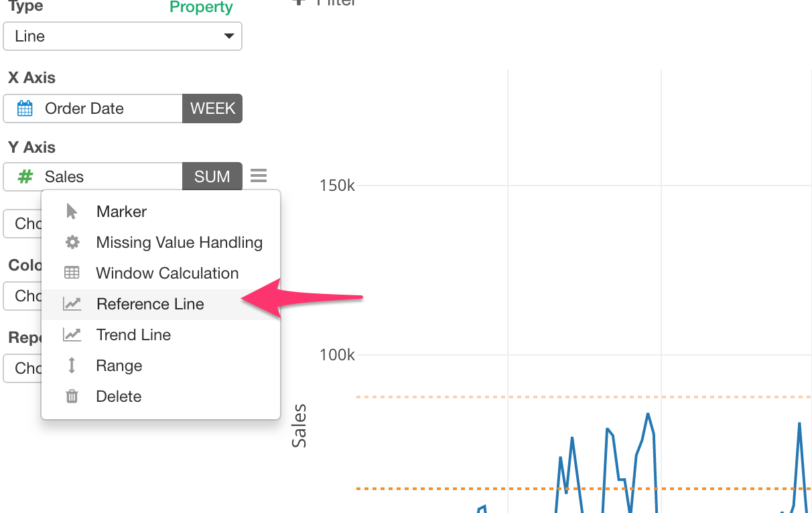The height and width of the screenshot is (513, 812).
Task: Open the WEEK date unit selector
Action: click(x=212, y=108)
